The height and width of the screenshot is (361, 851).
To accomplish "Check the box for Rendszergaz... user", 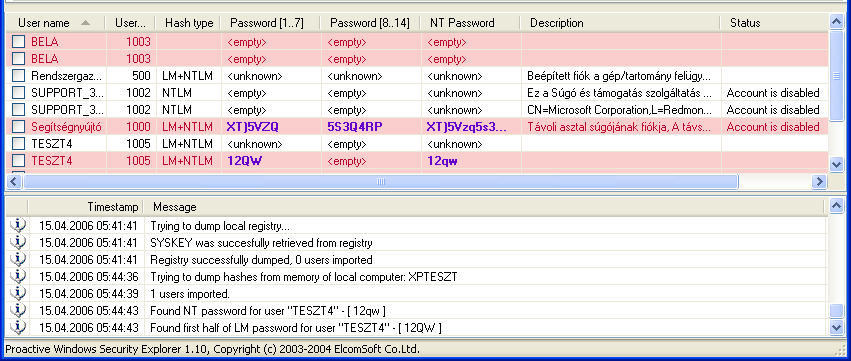I will 19,75.
